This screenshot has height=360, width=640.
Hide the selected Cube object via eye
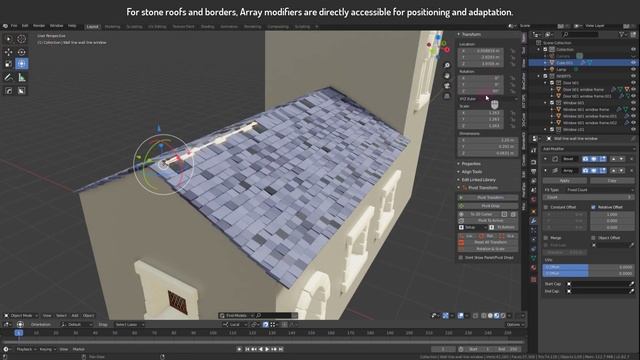click(x=633, y=63)
